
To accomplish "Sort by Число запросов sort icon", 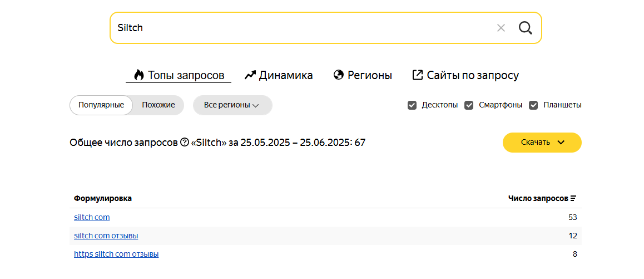I will (x=573, y=198).
